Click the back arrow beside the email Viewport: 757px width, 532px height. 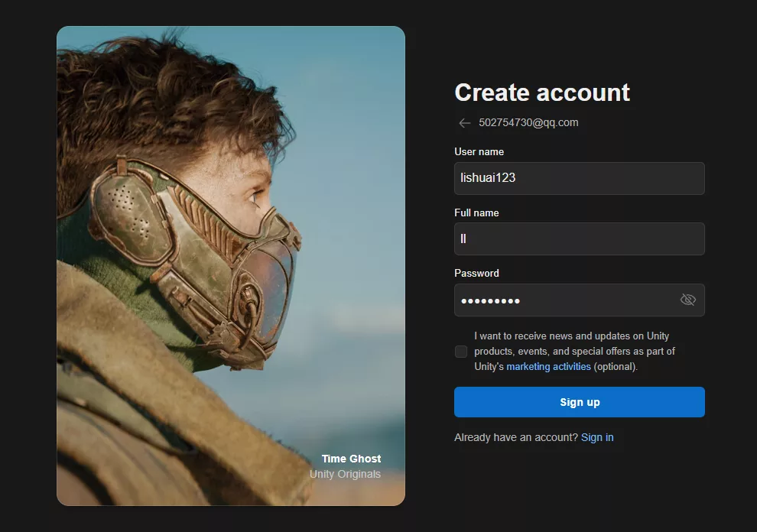[464, 123]
